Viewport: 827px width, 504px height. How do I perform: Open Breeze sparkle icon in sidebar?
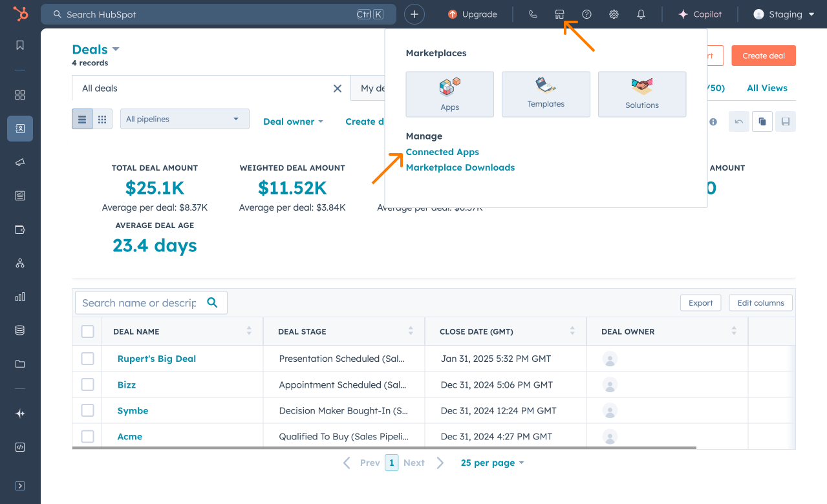tap(20, 414)
